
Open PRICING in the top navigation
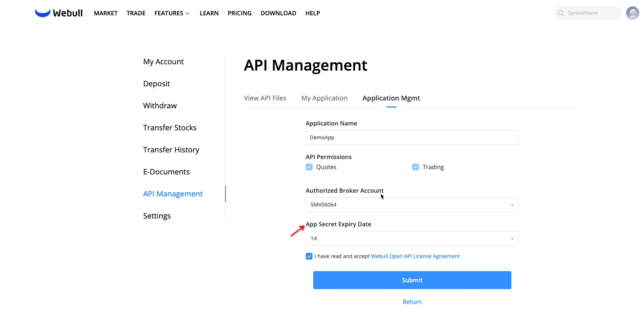[240, 13]
